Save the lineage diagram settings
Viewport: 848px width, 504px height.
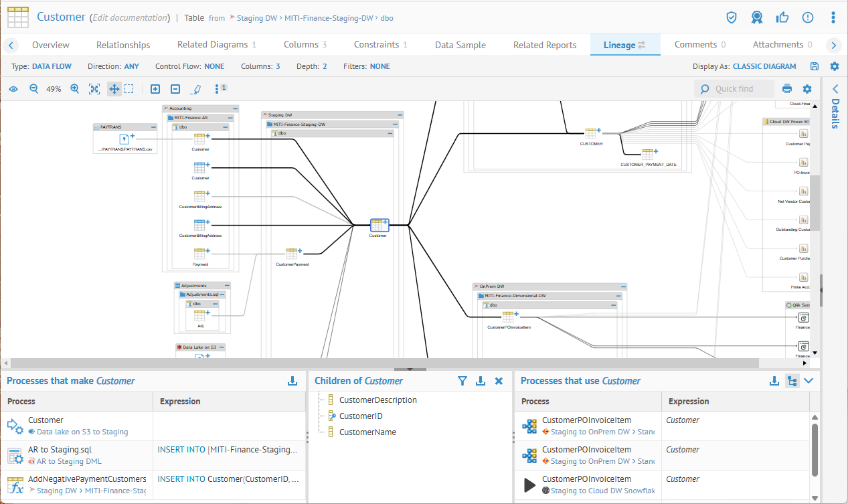pyautogui.click(x=815, y=66)
